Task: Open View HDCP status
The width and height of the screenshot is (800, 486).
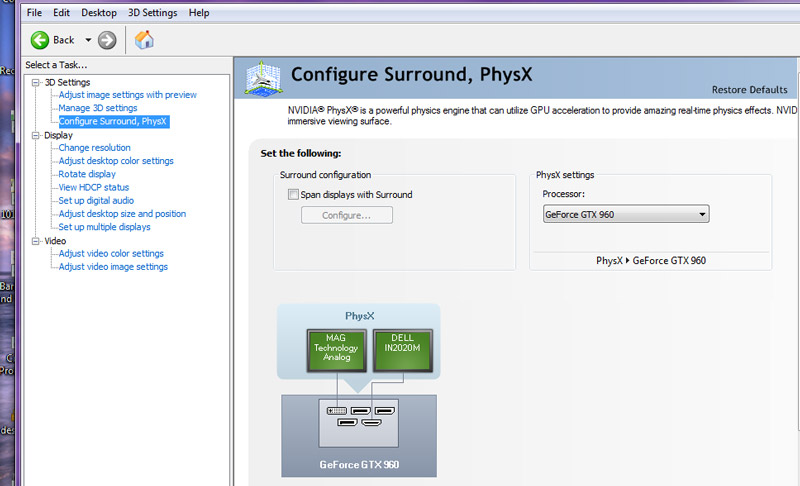Action: (x=93, y=188)
